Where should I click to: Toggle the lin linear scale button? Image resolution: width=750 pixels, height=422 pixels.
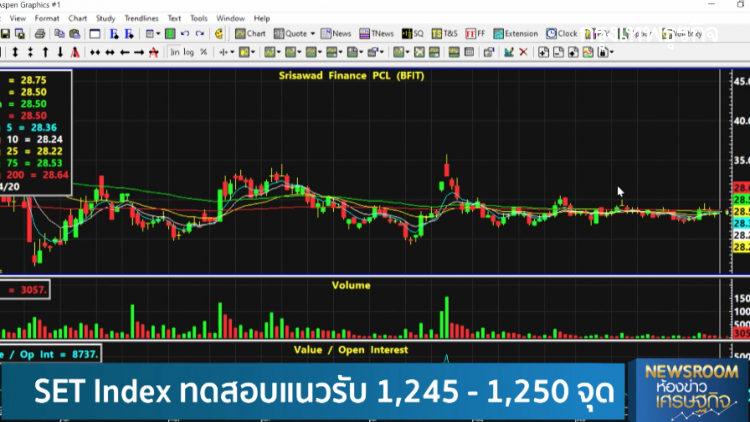pyautogui.click(x=175, y=52)
